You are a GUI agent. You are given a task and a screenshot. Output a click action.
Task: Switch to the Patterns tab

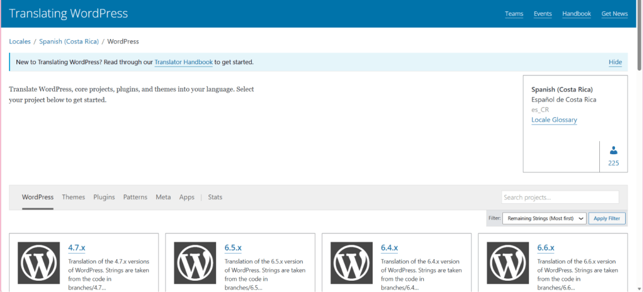coord(135,197)
